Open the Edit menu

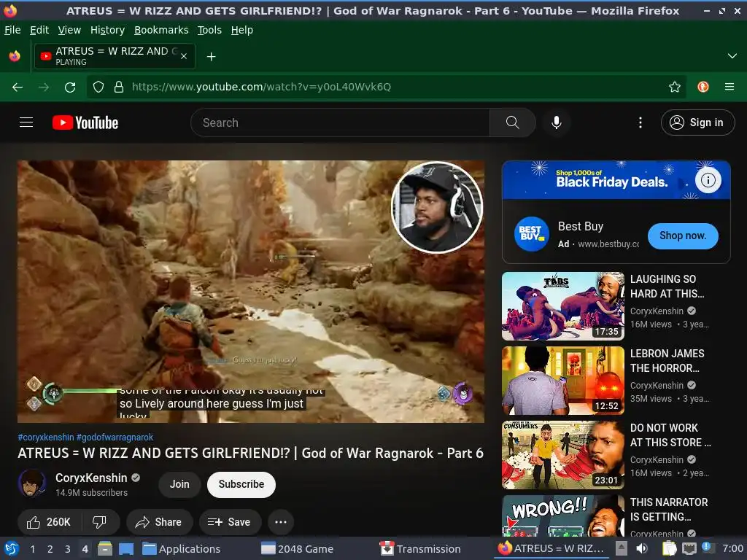coord(39,30)
